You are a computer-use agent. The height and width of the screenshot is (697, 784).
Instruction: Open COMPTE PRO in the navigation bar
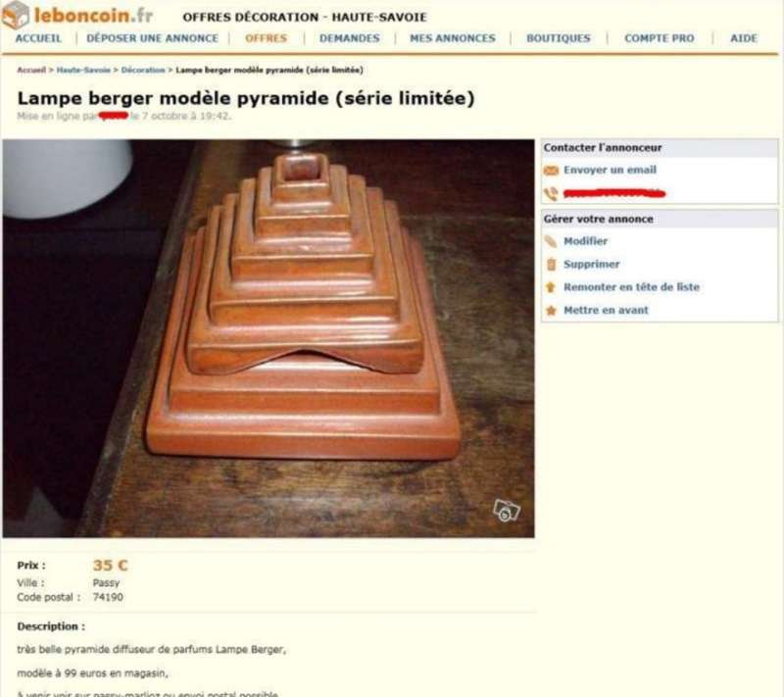pos(659,38)
